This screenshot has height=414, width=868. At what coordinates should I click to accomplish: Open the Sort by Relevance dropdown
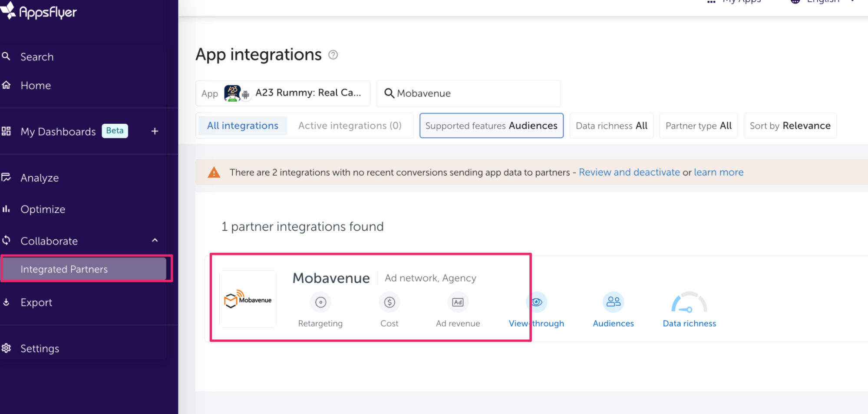[x=790, y=126]
